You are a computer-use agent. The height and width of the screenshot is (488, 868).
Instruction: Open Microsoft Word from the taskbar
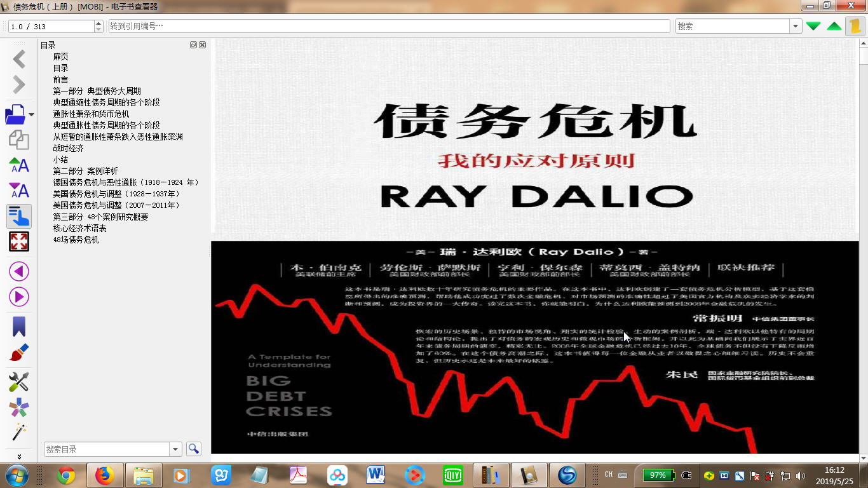coord(376,475)
